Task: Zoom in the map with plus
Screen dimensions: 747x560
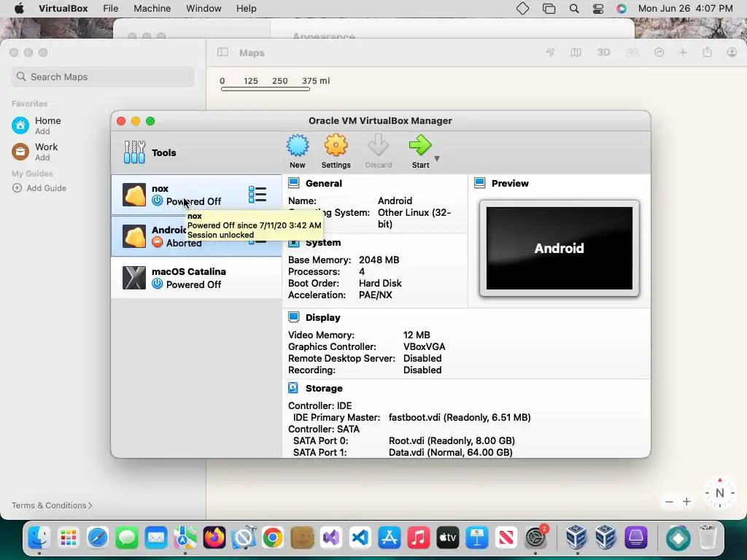Action: (x=686, y=502)
